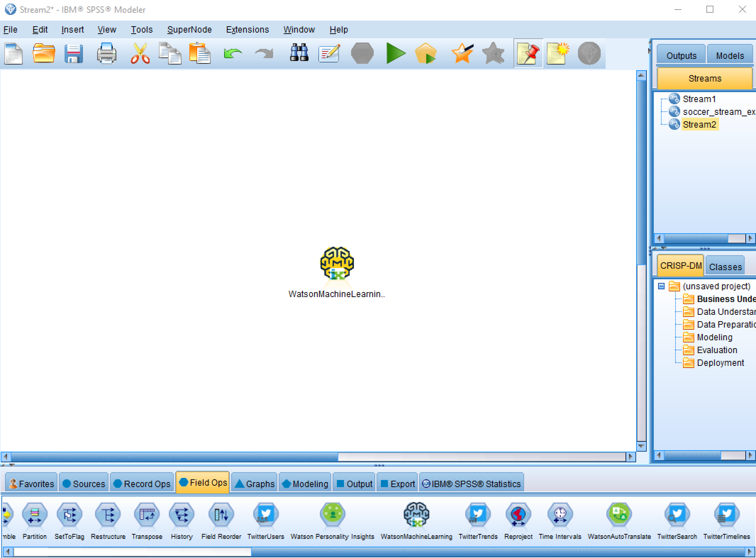This screenshot has width=756, height=558.
Task: Click canvas vertical scrollbar down arrow
Action: pos(641,446)
